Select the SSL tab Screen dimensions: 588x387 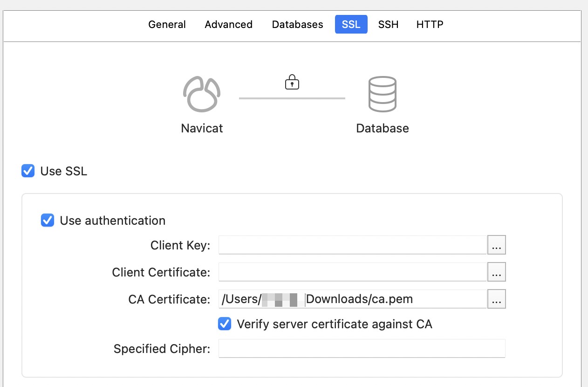pyautogui.click(x=351, y=24)
